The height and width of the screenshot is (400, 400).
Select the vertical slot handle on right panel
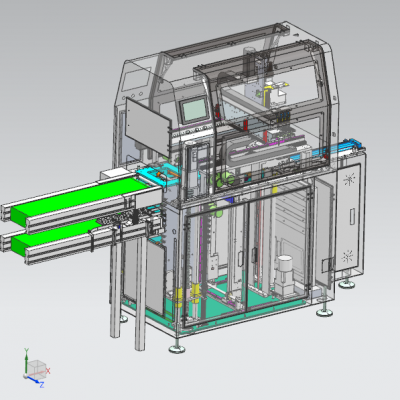[x=352, y=216]
